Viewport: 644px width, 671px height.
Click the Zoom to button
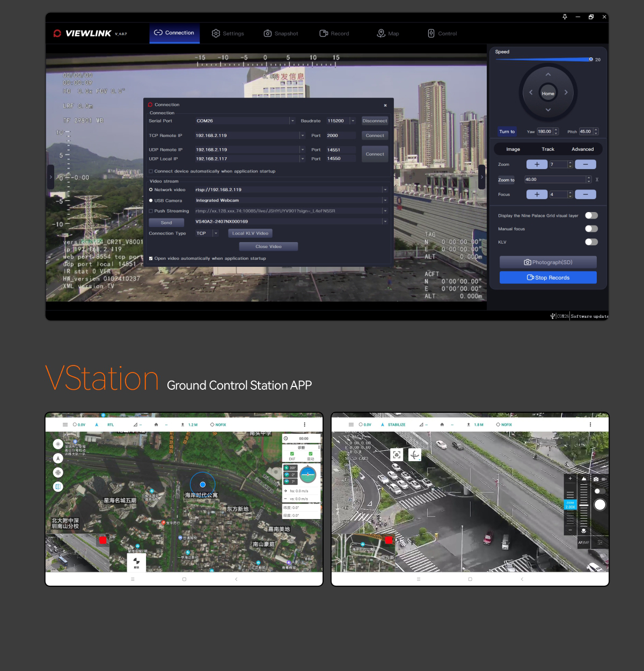click(x=506, y=180)
